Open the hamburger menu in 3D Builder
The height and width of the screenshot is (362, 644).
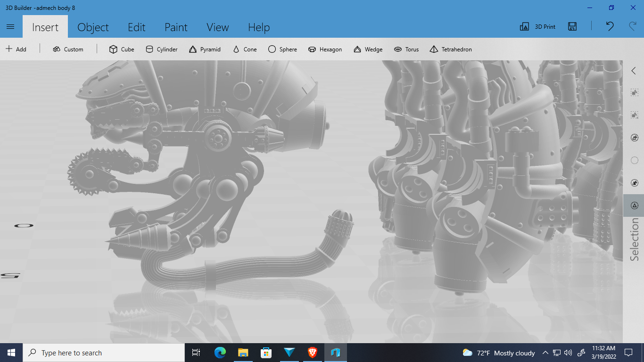(10, 27)
